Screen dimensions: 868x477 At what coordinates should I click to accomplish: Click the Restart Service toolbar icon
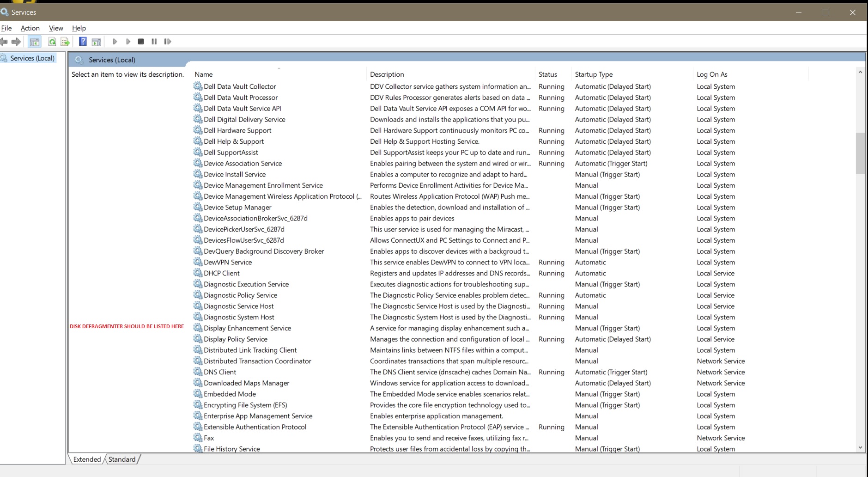click(x=168, y=42)
